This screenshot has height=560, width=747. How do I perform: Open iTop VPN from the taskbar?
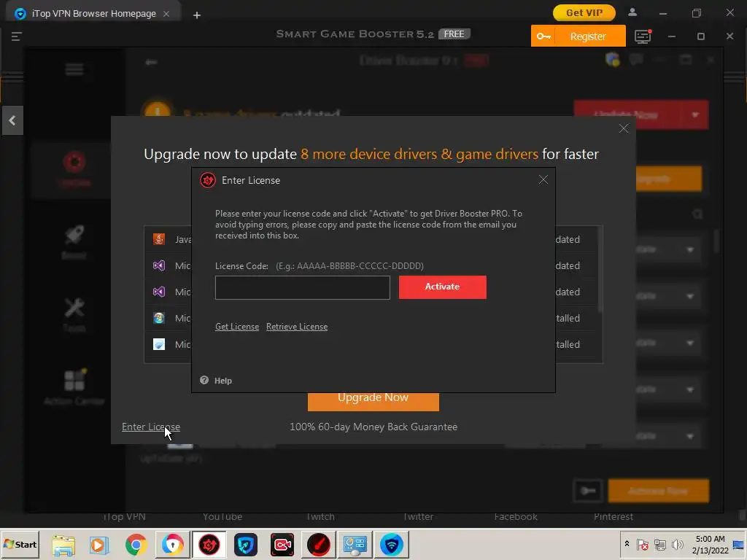[x=392, y=545]
